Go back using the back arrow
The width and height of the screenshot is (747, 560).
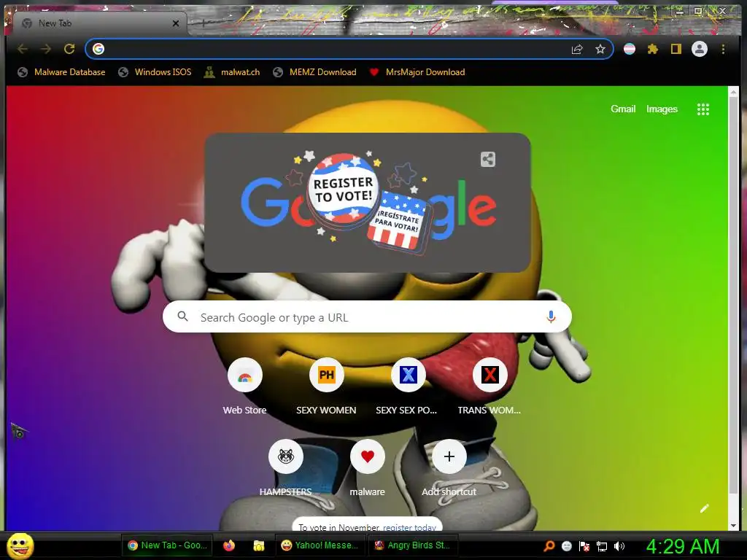(x=23, y=49)
